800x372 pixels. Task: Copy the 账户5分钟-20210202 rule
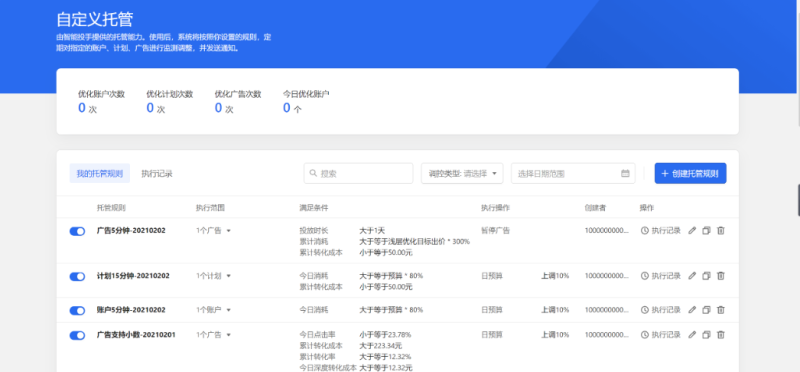click(x=706, y=310)
